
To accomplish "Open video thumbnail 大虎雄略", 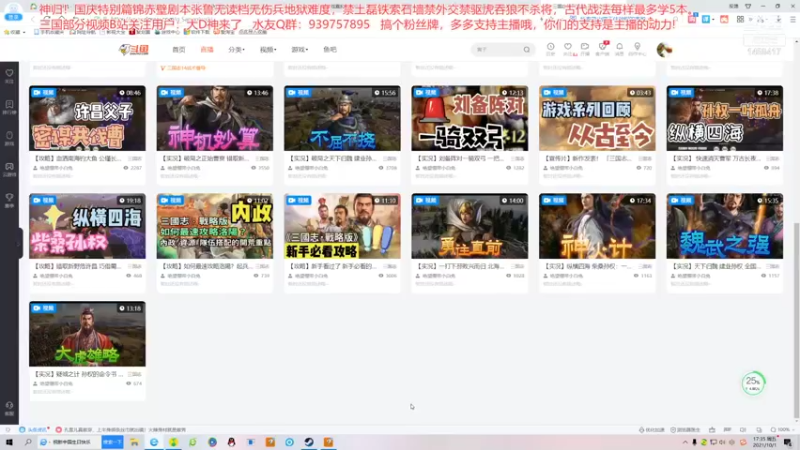I will (x=87, y=334).
